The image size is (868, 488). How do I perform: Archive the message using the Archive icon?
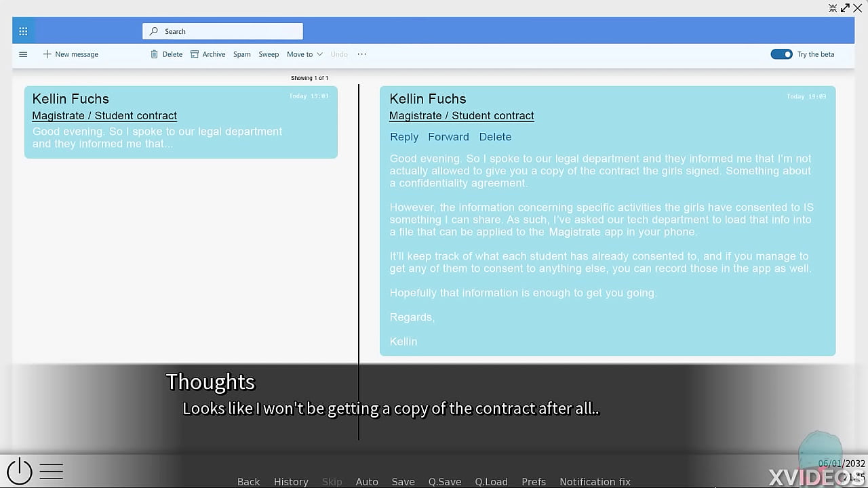195,54
